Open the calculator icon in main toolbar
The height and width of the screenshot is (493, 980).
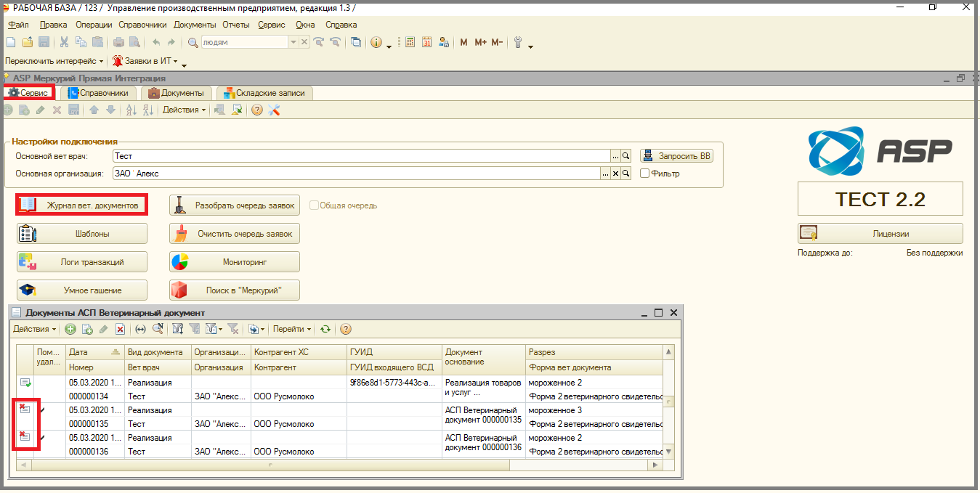tap(410, 42)
